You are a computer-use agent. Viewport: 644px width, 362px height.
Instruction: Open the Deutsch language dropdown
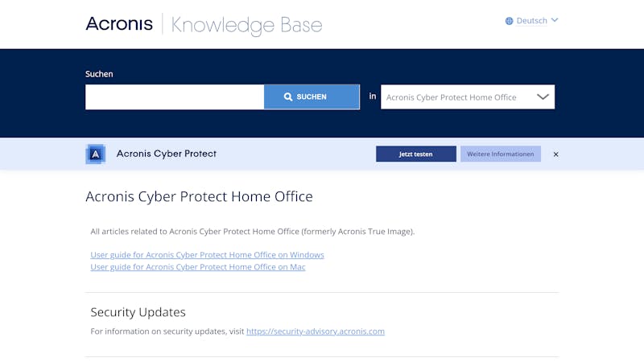[531, 21]
